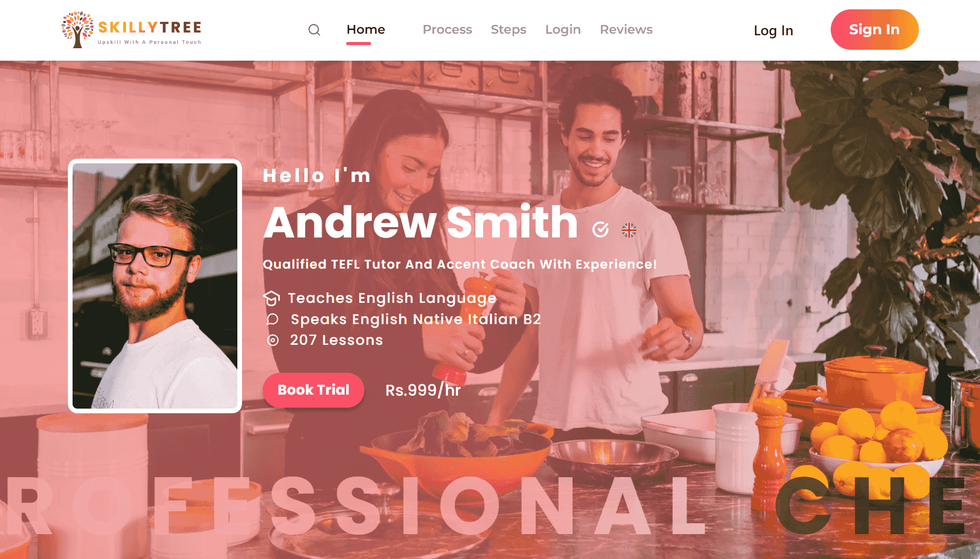Click Andrew Smith's profile photo
Image resolution: width=980 pixels, height=559 pixels.
coord(155,286)
